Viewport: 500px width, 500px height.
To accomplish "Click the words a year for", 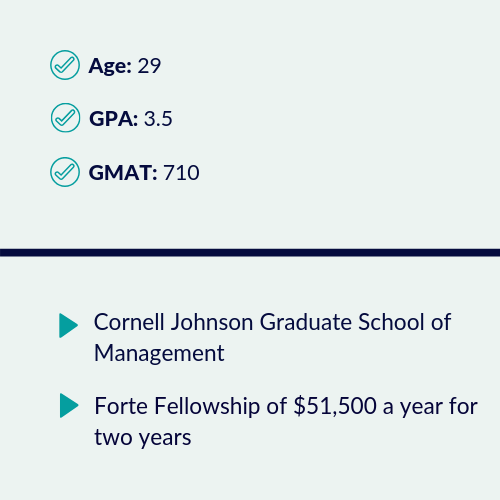I will pos(430,407).
